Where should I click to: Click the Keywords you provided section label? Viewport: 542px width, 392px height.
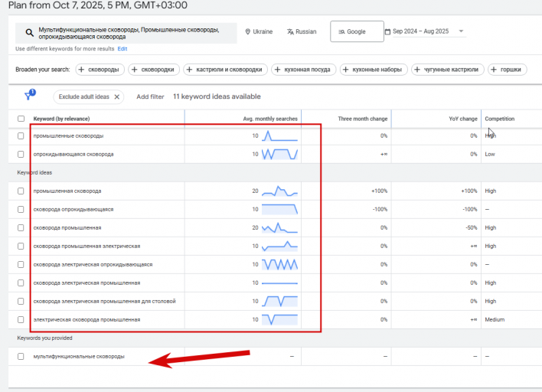point(44,338)
